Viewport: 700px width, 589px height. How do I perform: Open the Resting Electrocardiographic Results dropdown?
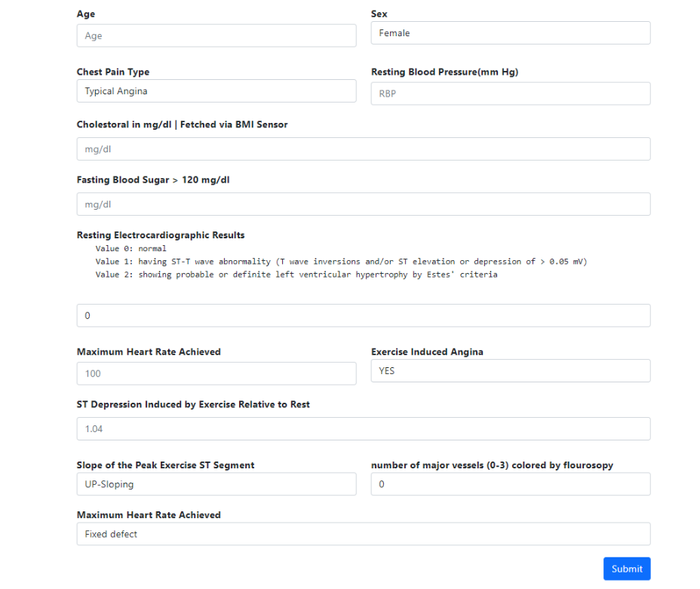[x=363, y=315]
